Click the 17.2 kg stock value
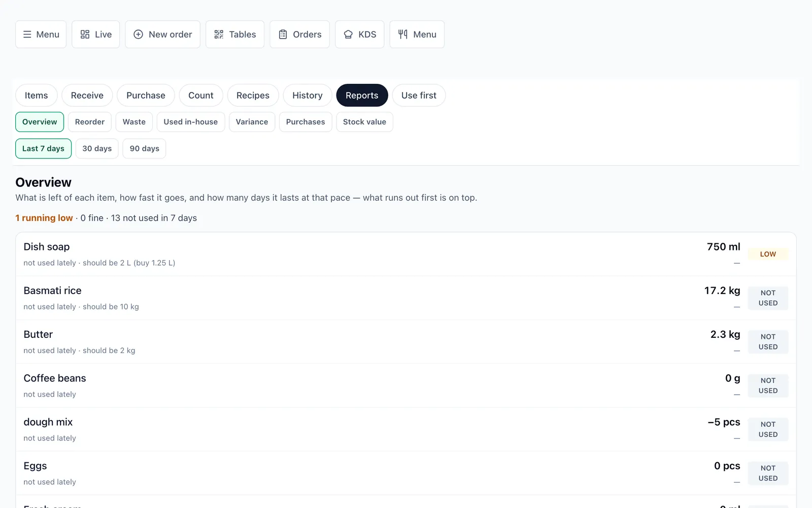Viewport: 812px width, 508px height. point(722,291)
